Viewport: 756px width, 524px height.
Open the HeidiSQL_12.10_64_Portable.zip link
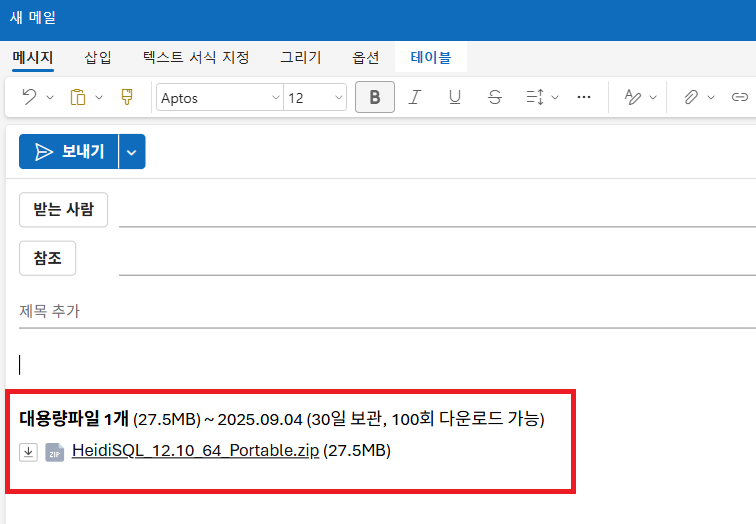tap(195, 450)
